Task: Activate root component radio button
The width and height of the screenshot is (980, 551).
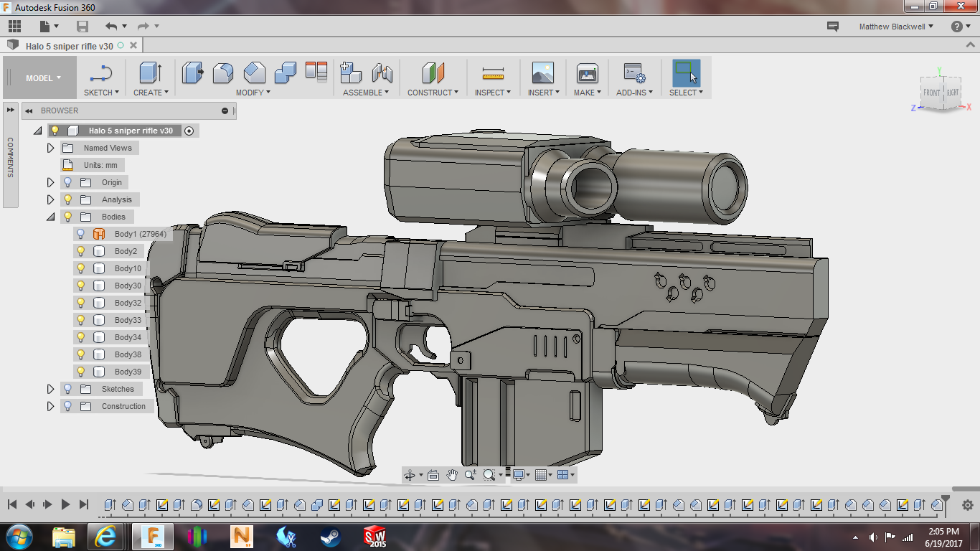Action: (x=189, y=131)
